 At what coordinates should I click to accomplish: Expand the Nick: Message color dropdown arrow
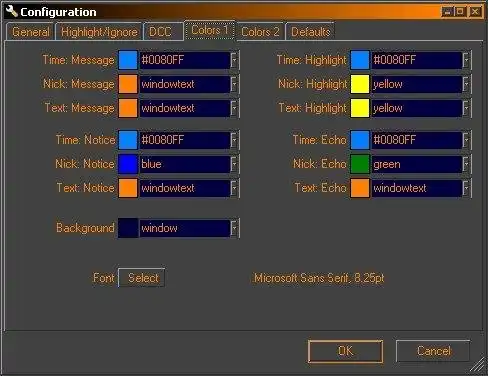click(235, 84)
